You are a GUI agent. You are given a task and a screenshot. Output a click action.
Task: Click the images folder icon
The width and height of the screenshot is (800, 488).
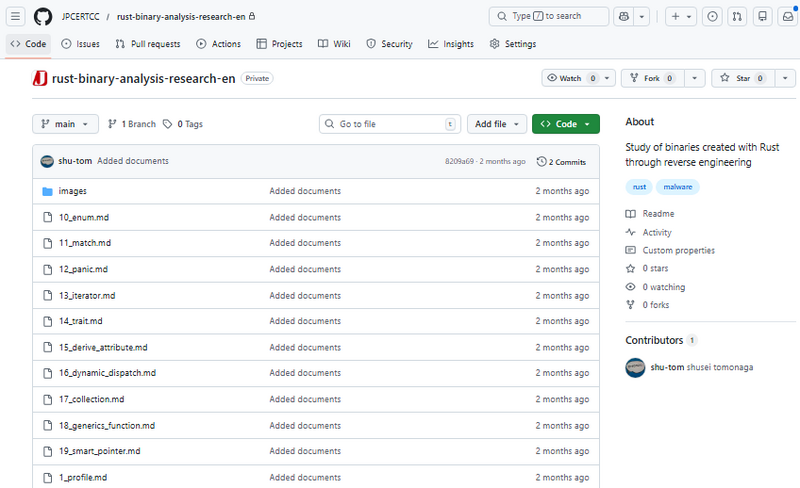pos(47,191)
